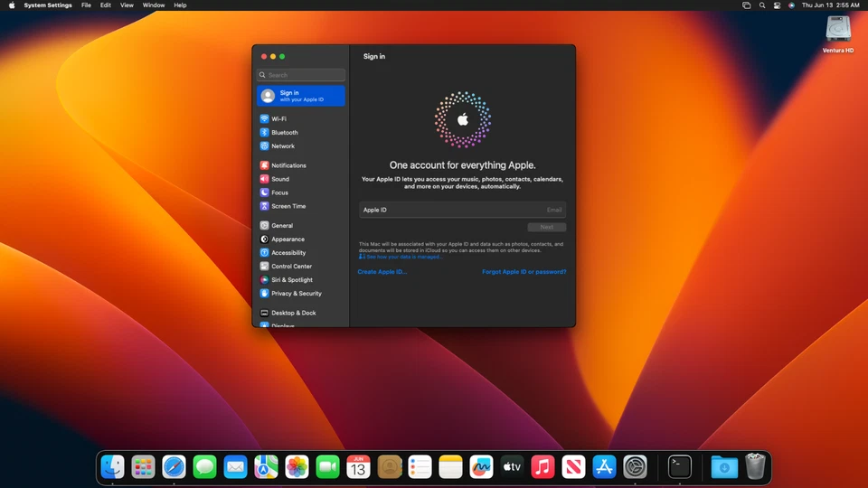Screen dimensions: 868x488
Task: Open Terminal from the Dock
Action: tap(680, 467)
